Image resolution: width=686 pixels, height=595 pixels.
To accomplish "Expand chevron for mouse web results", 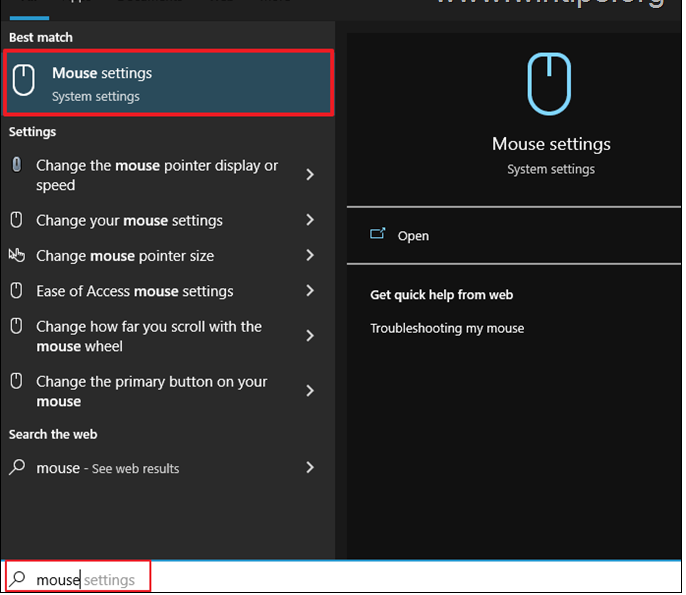I will (310, 468).
